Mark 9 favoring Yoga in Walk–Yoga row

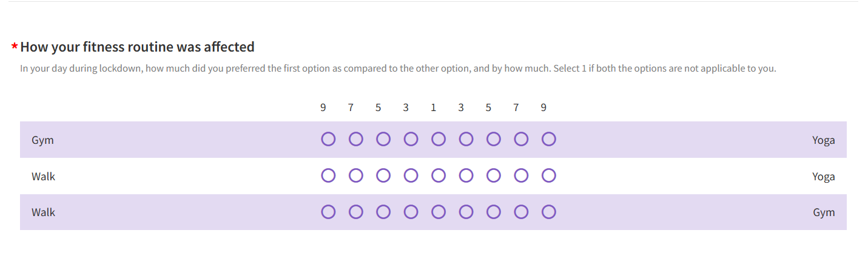tap(549, 176)
